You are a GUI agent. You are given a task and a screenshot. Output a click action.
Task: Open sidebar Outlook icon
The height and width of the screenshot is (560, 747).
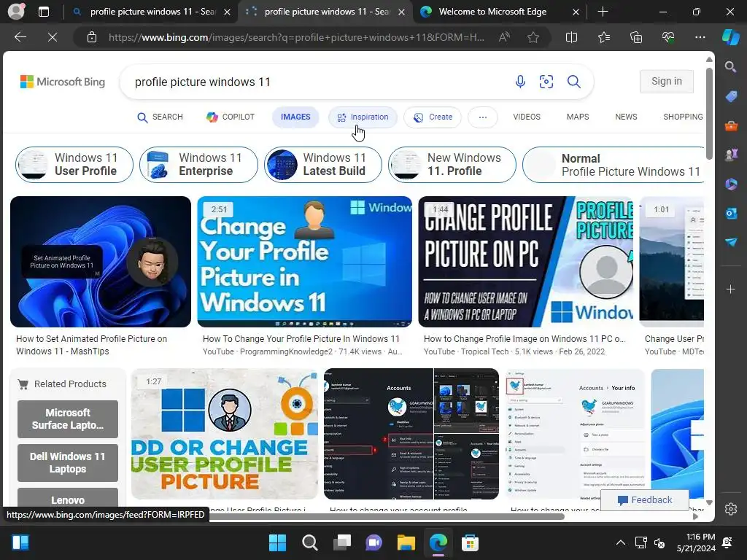click(731, 213)
